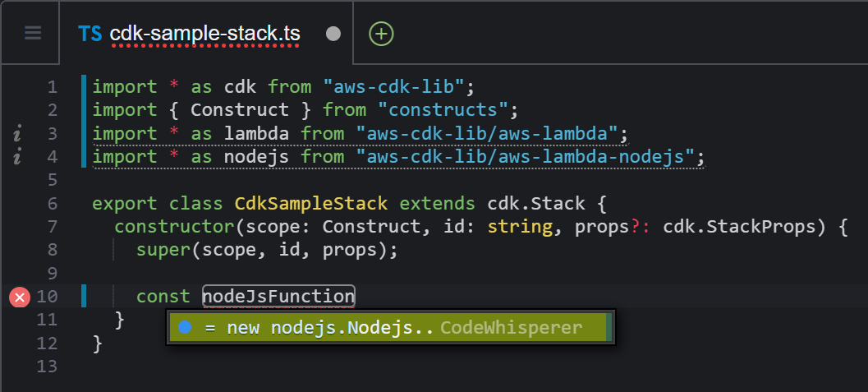Click the "constructs" import string on line 2

tap(444, 111)
